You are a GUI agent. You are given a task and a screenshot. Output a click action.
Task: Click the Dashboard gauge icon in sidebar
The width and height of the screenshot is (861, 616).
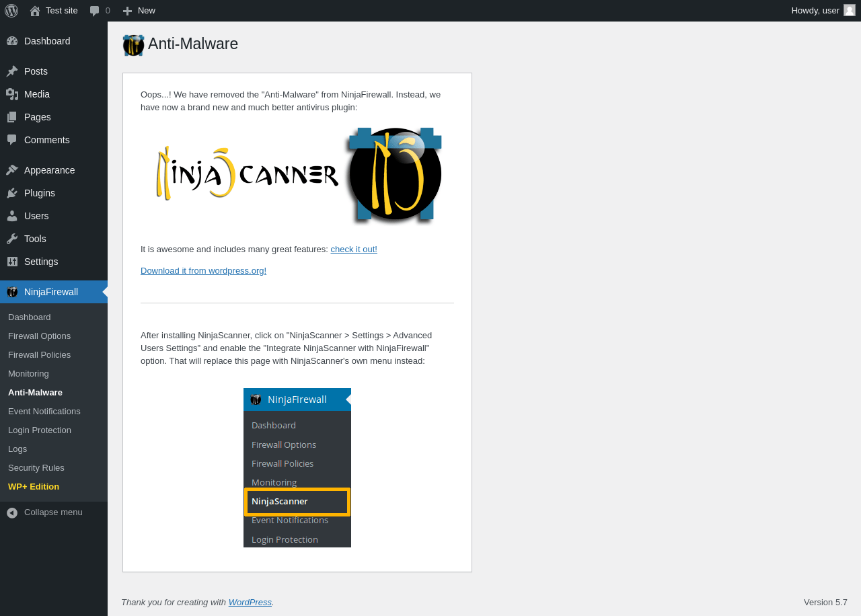click(x=12, y=41)
